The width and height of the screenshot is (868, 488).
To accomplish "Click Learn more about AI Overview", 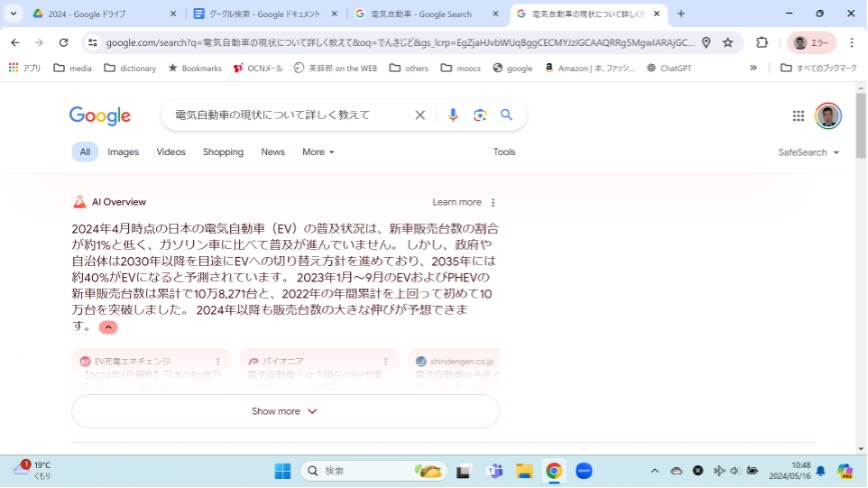I will 457,203.
